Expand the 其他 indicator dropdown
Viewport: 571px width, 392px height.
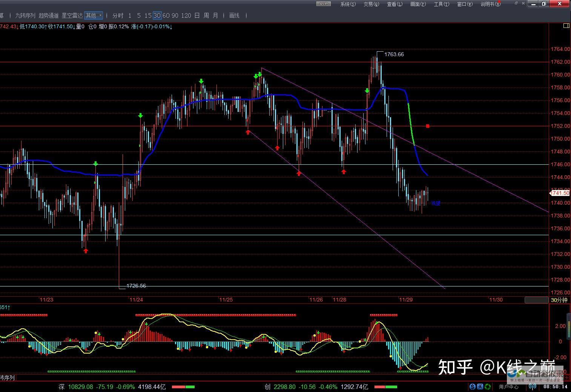coord(94,15)
